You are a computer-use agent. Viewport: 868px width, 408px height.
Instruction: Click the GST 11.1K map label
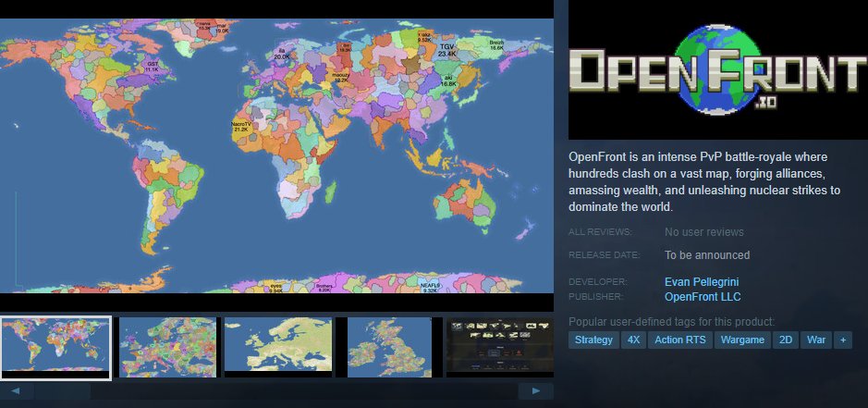tap(153, 68)
